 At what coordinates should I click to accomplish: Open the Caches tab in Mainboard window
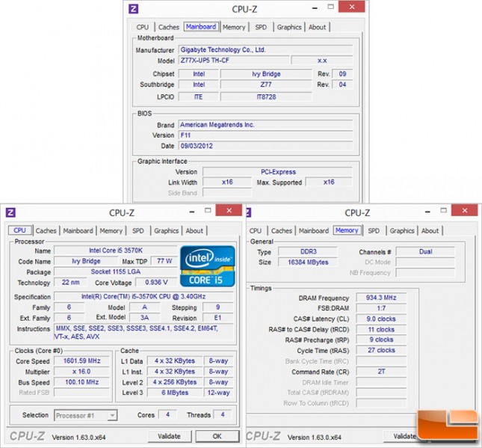(168, 27)
